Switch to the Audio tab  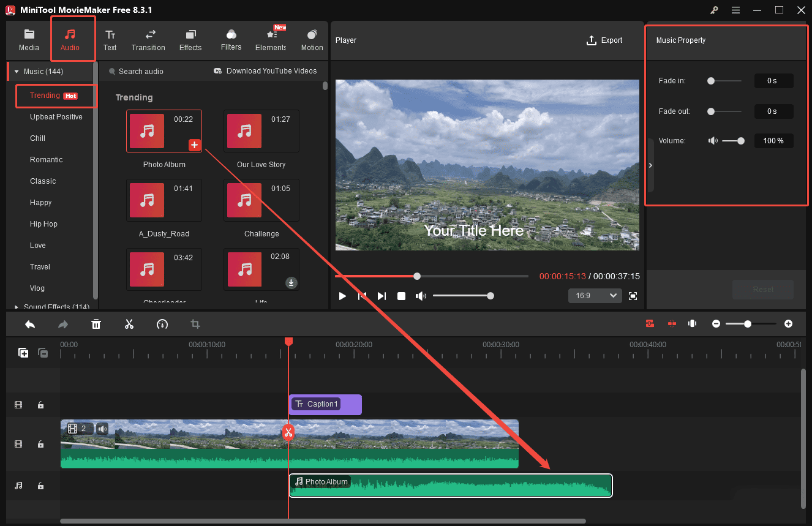tap(70, 39)
